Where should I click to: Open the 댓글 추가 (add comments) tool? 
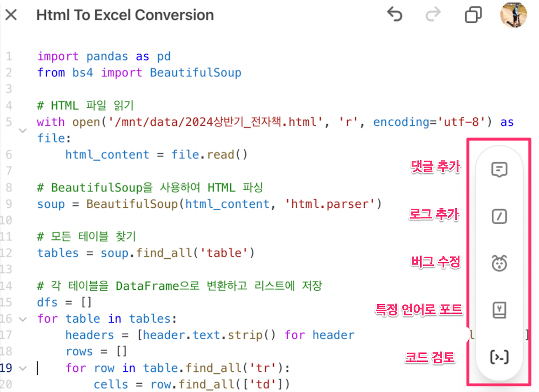pyautogui.click(x=499, y=169)
